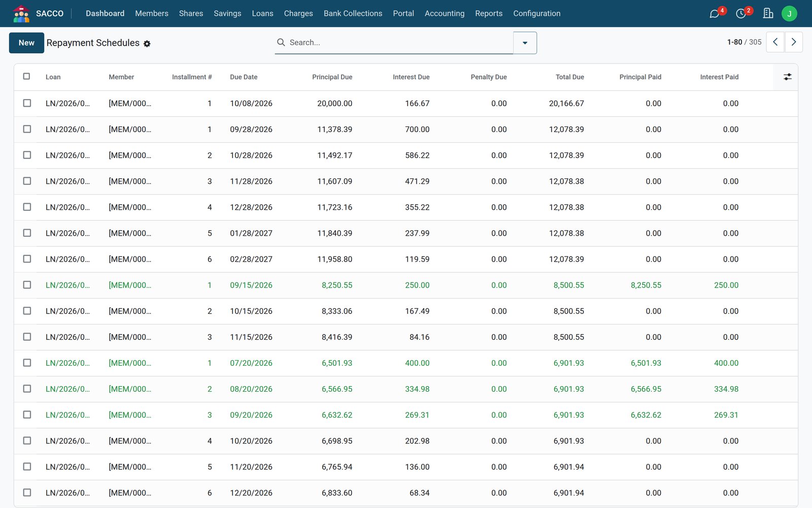Check the row due 09/15/2026
Image resolution: width=812 pixels, height=508 pixels.
coord(27,285)
